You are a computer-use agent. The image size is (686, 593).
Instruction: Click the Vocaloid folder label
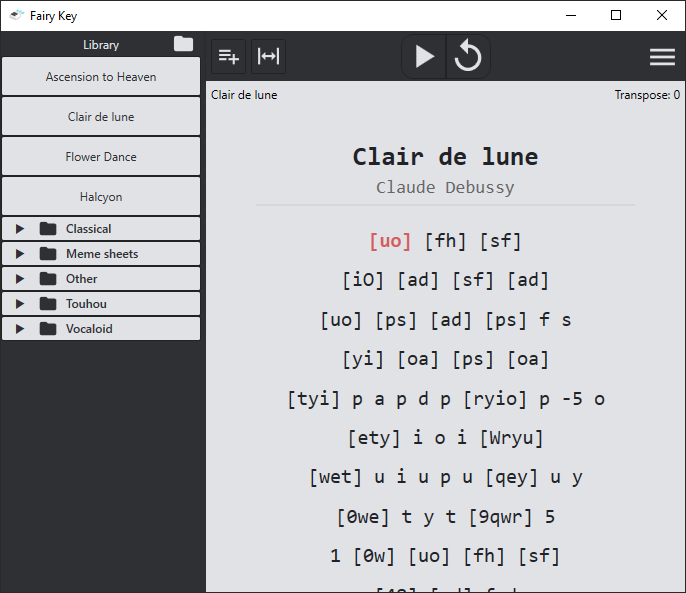pos(89,329)
